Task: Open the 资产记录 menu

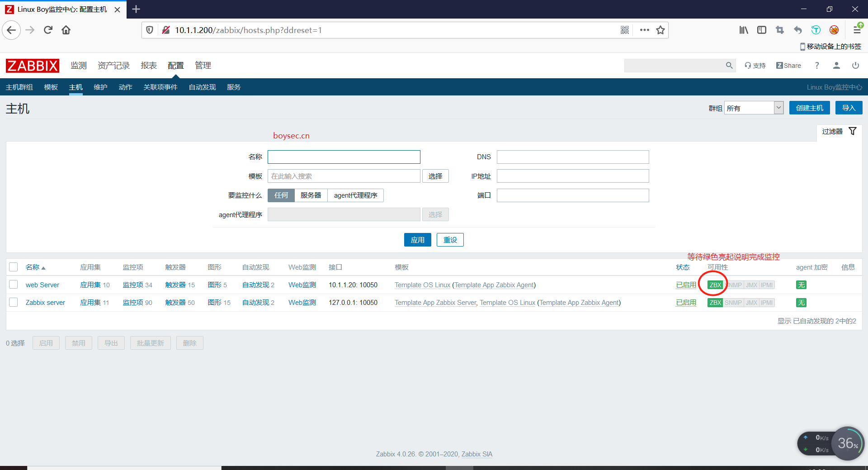Action: coord(113,66)
